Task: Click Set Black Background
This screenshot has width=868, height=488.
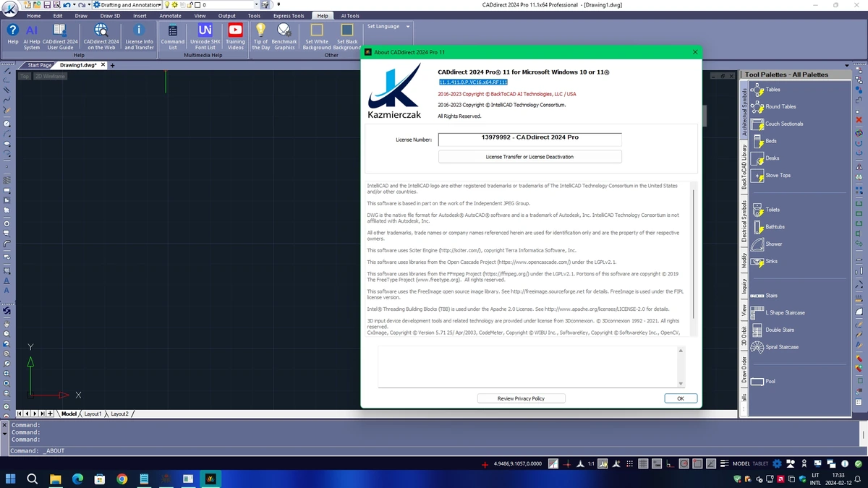Action: point(347,35)
